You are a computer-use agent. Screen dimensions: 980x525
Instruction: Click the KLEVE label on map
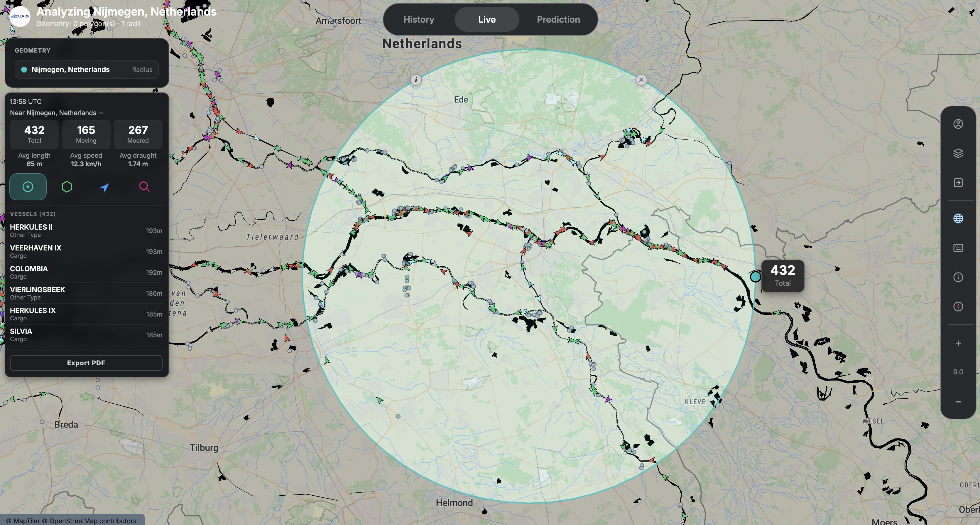click(x=695, y=402)
